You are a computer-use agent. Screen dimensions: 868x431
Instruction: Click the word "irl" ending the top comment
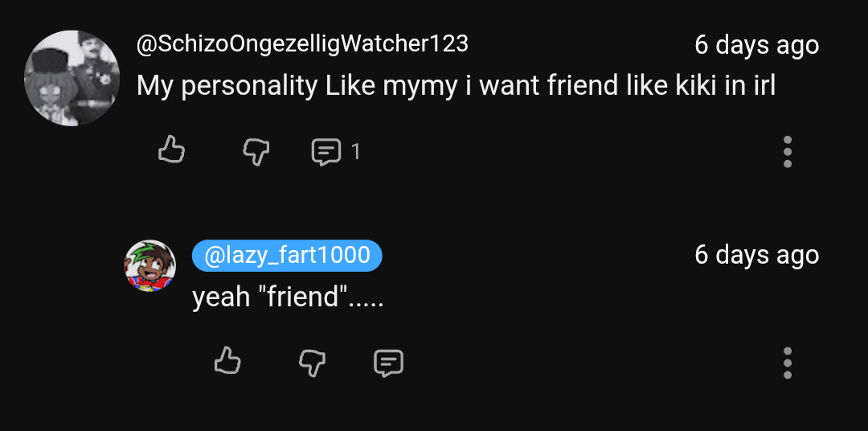coord(760,85)
